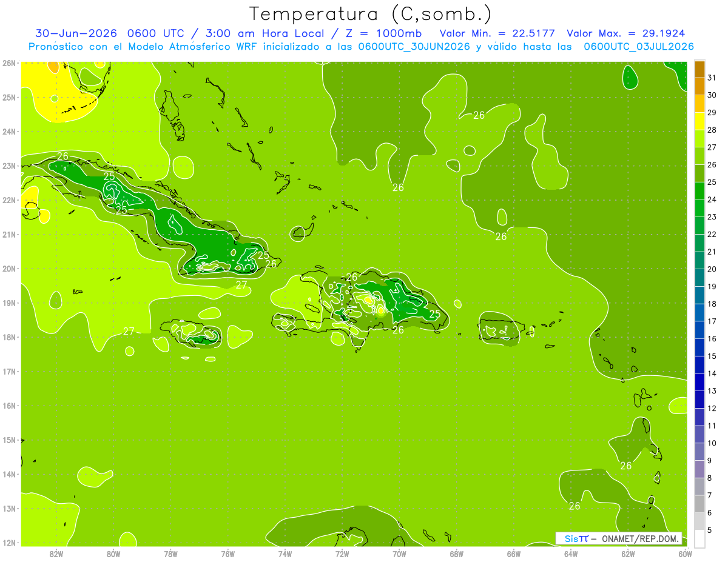Pick the yellow swatch between 28 and 29
The height and width of the screenshot is (562, 728).
click(x=699, y=121)
